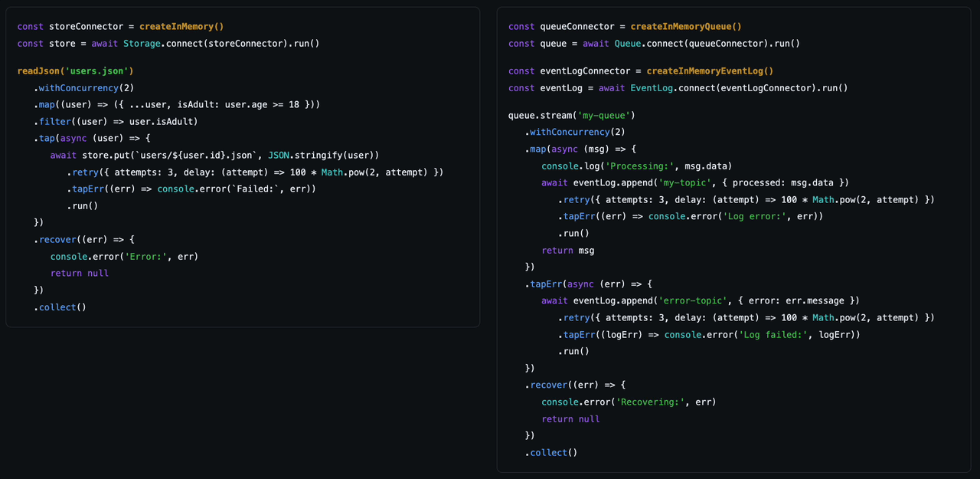Click .withConcurrency(2) in the left code block
The width and height of the screenshot is (980, 479).
(83, 88)
